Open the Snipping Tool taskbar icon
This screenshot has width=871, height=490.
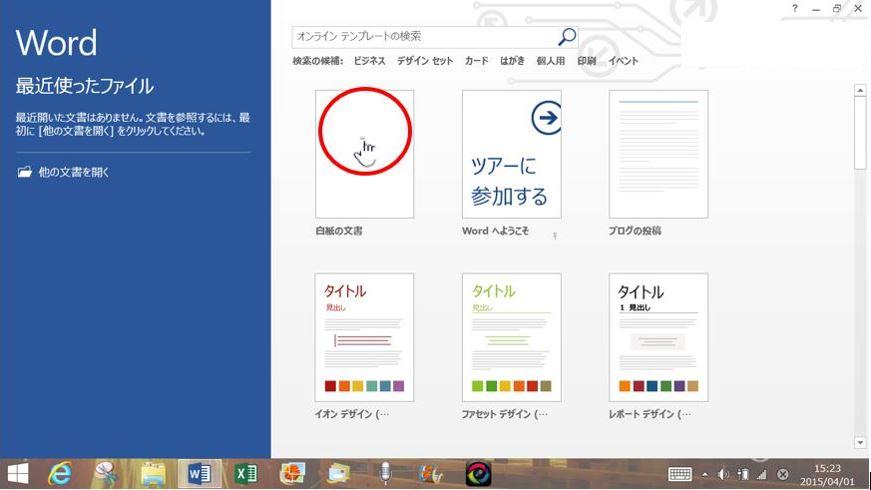click(105, 474)
